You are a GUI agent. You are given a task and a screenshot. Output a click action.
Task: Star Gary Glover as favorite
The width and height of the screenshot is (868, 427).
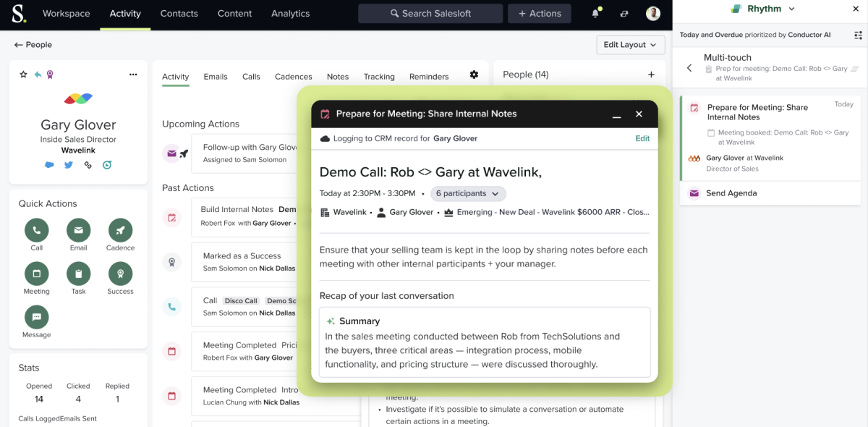[x=23, y=75]
